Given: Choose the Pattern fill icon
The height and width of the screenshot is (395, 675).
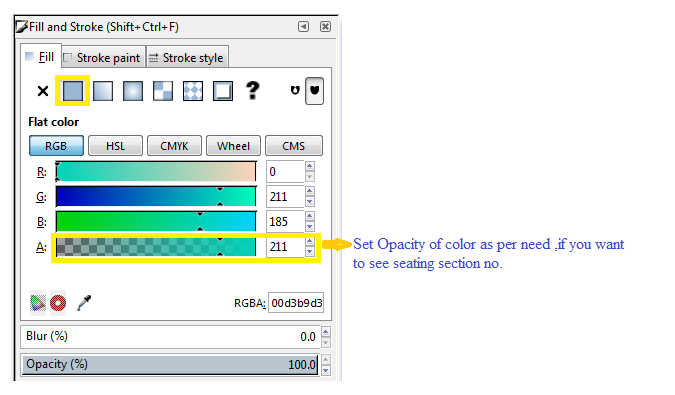Looking at the screenshot, I should click(x=163, y=91).
